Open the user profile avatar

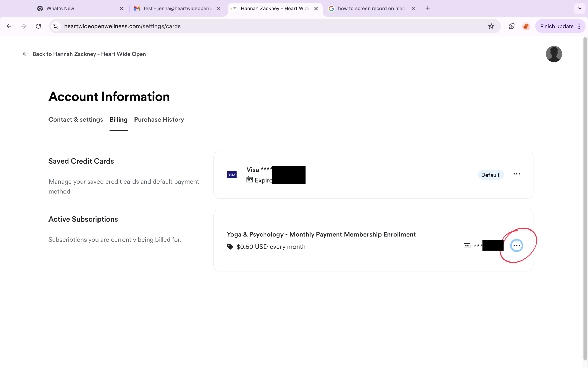click(554, 54)
